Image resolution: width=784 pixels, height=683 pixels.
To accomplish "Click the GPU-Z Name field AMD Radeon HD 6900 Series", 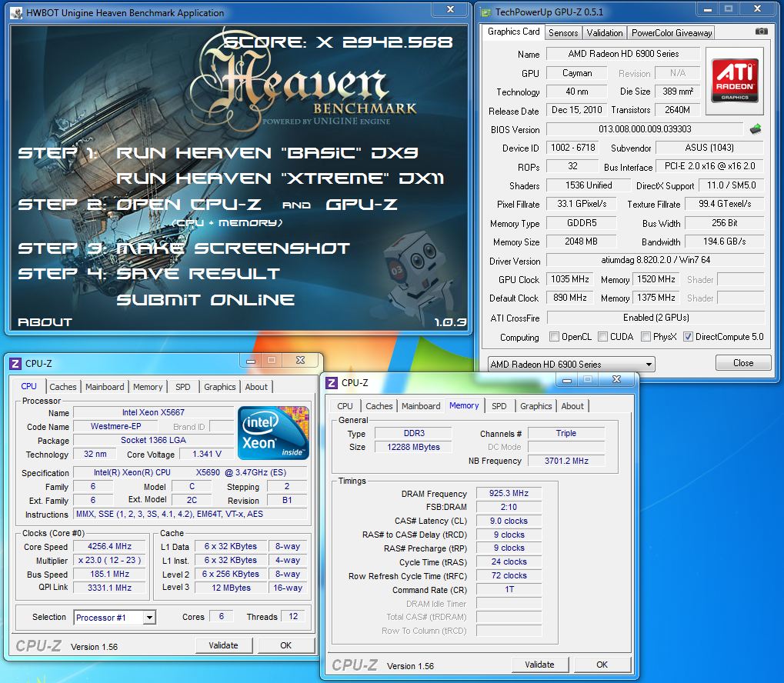I will [623, 54].
